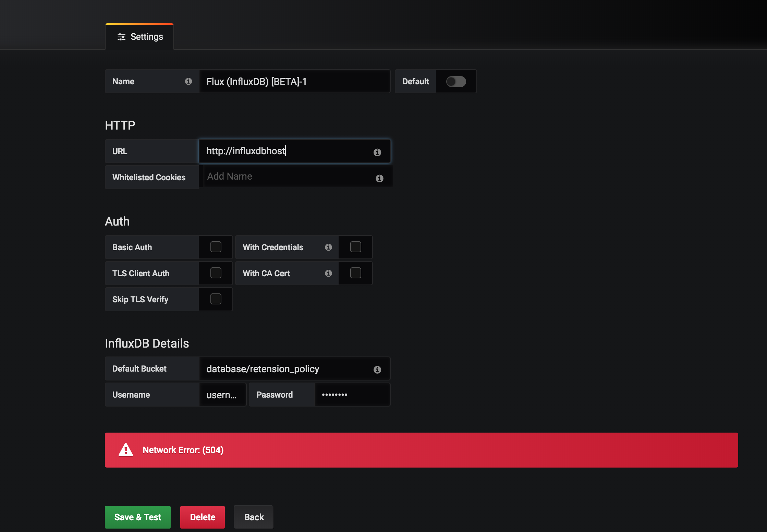This screenshot has height=532, width=767.
Task: Click the info icon next to With CA Cert
Action: click(328, 273)
